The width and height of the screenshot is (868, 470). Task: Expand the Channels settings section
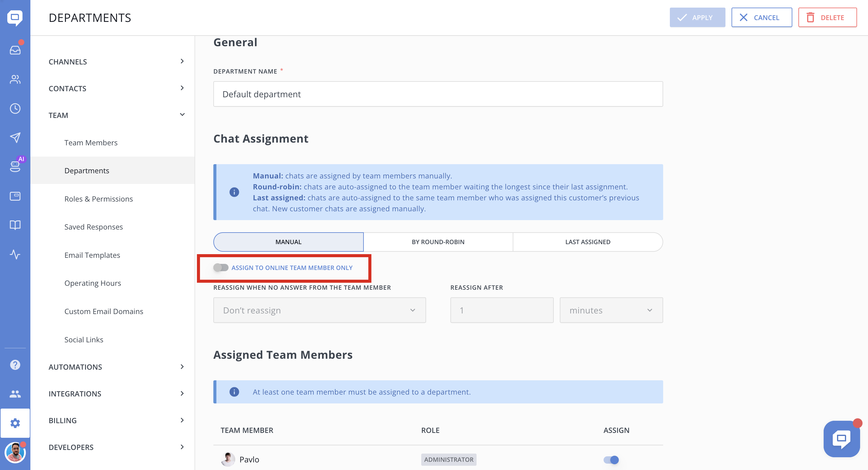click(116, 62)
